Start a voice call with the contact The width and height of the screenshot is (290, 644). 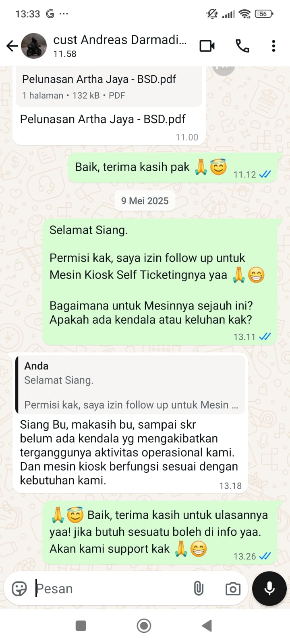coord(242,46)
